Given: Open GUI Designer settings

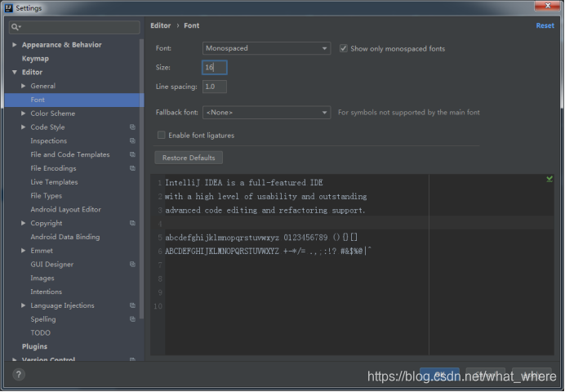Looking at the screenshot, I should coord(52,264).
